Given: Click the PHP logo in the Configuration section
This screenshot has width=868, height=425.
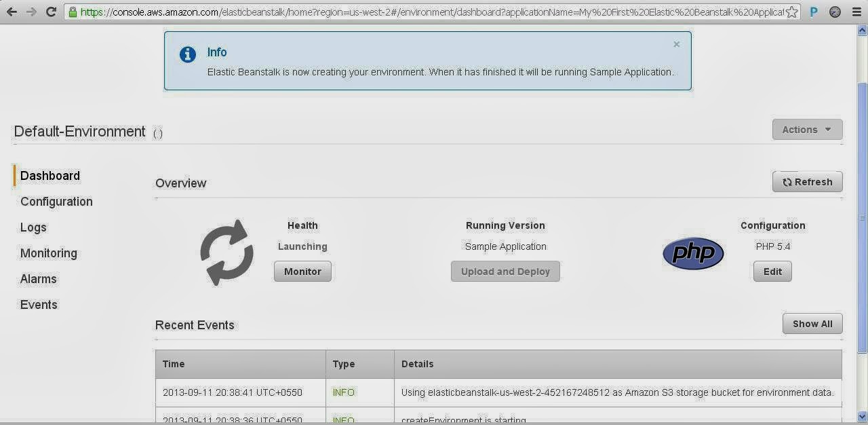Looking at the screenshot, I should pos(693,253).
